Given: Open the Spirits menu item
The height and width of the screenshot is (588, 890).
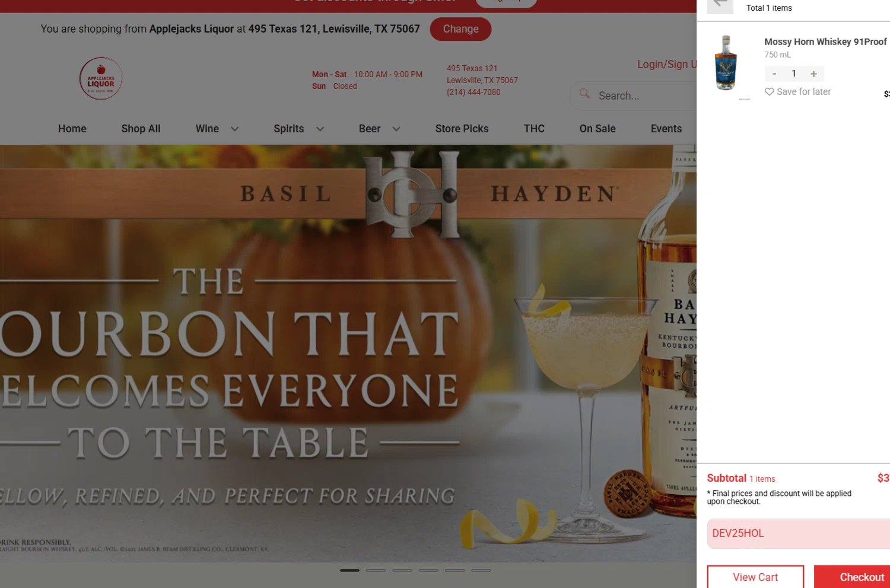Looking at the screenshot, I should coord(288,129).
